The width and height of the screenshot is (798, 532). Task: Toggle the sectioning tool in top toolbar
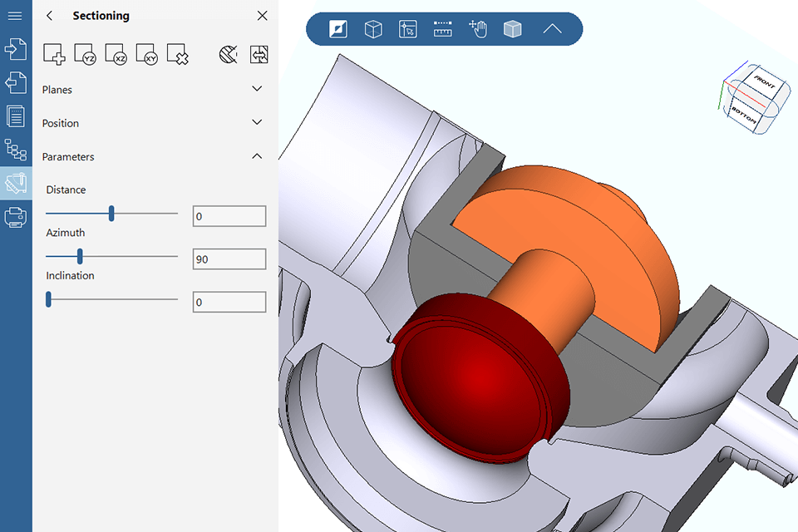[338, 29]
